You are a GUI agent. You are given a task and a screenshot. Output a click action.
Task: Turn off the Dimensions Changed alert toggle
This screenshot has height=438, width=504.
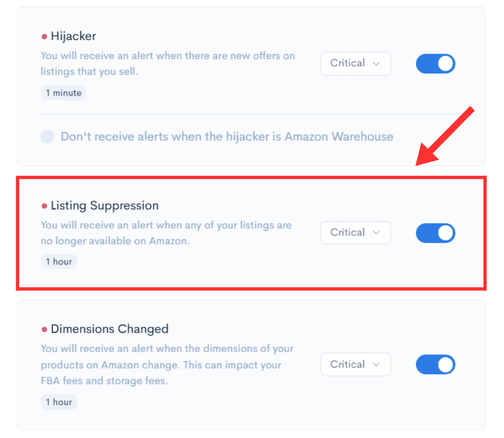(435, 364)
